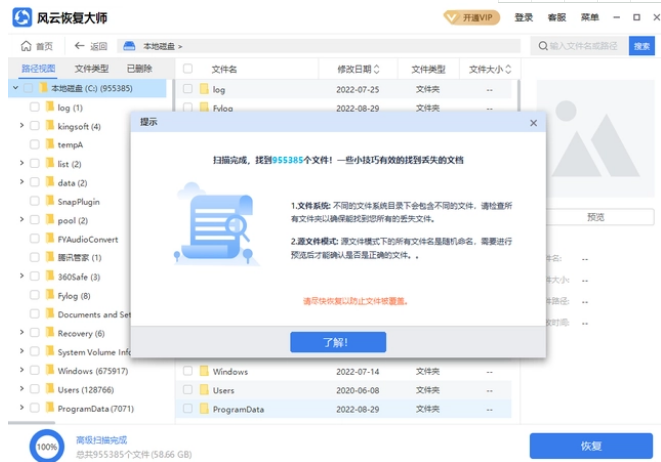661x462 pixels.
Task: Open VIP purchase via 开通VIP badge
Action: click(x=472, y=18)
